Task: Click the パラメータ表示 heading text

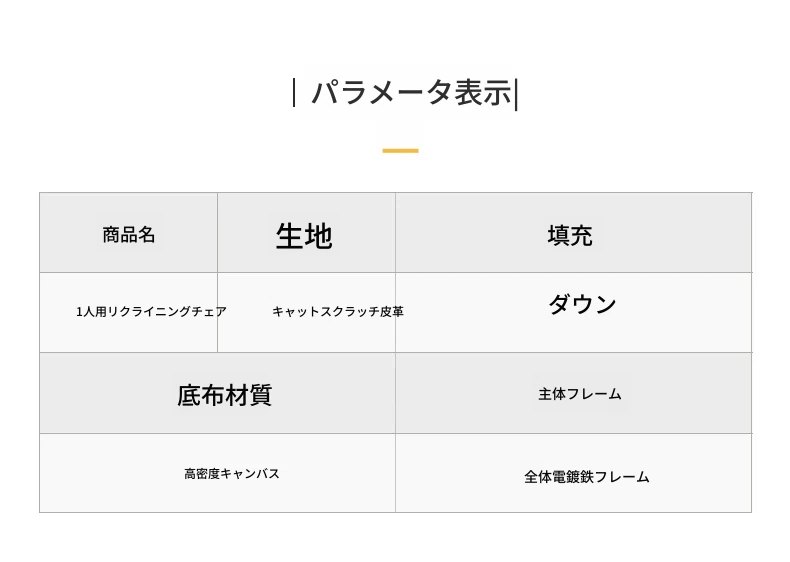Action: (411, 93)
